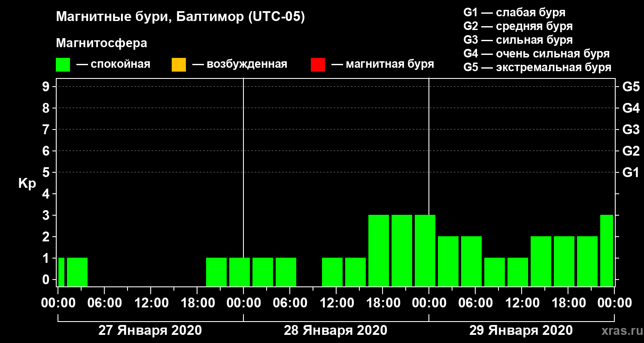The height and width of the screenshot is (343, 644).
Task: Click the '— магнитная буря' legend label
Action: click(x=383, y=64)
